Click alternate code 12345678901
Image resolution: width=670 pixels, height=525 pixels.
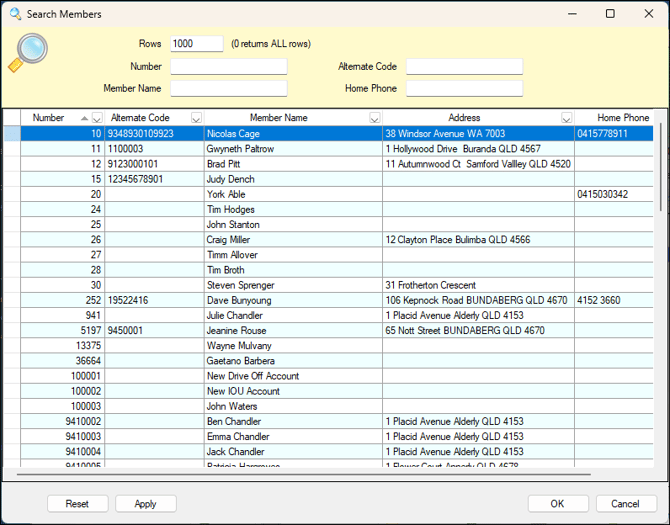point(135,179)
